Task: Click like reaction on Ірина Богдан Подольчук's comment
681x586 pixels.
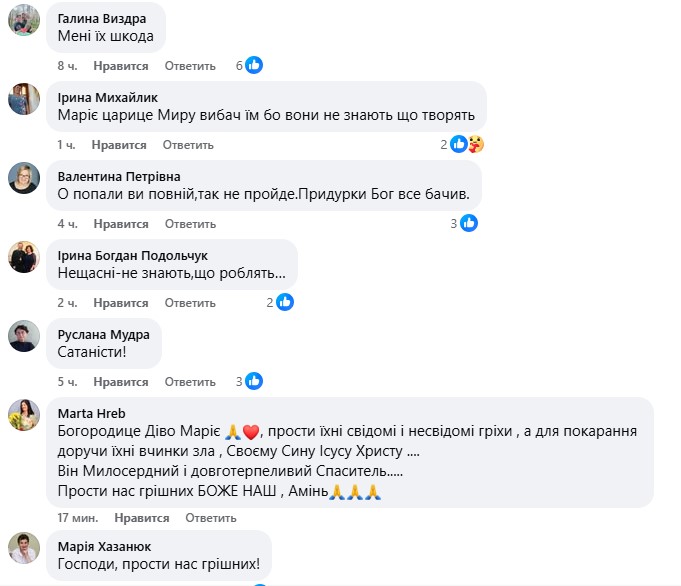Action: 284,302
